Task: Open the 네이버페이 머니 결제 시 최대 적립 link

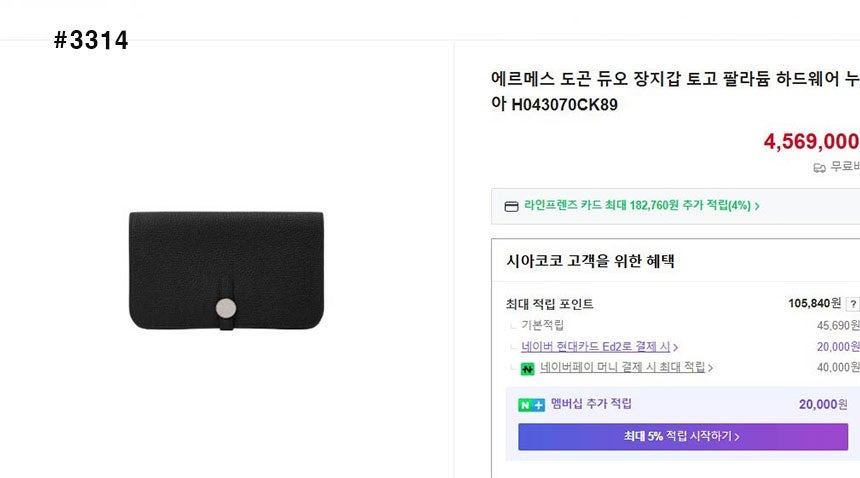Action: click(622, 368)
